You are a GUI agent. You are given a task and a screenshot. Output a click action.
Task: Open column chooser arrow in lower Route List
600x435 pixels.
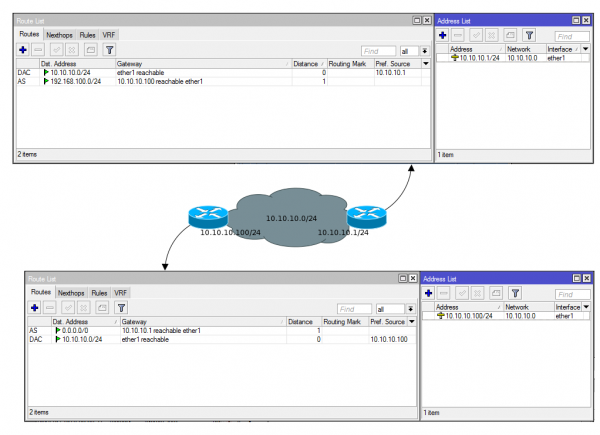coord(412,321)
